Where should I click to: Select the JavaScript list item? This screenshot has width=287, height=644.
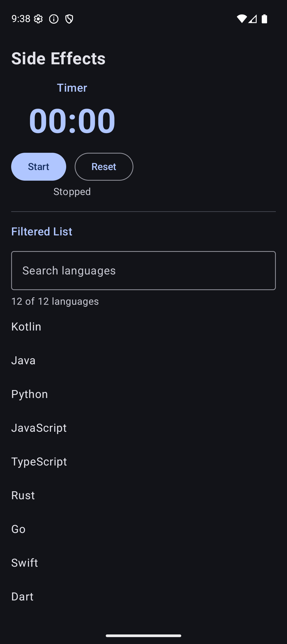click(x=39, y=428)
